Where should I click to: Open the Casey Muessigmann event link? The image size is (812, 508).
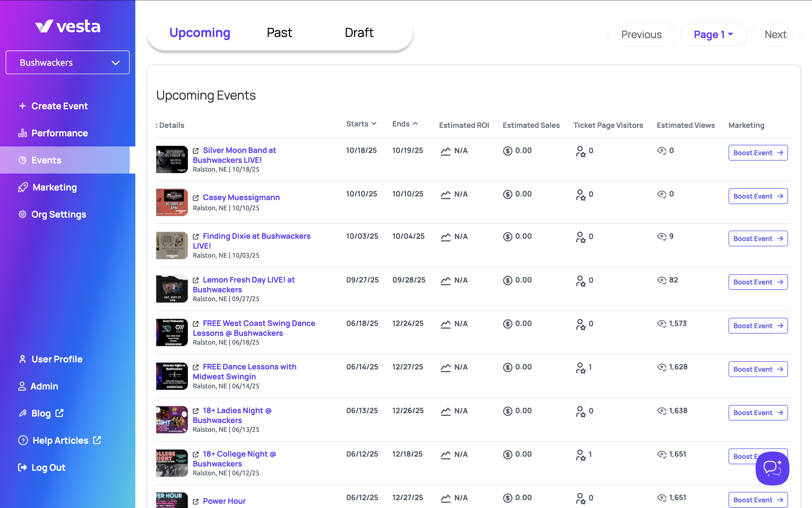click(x=241, y=198)
